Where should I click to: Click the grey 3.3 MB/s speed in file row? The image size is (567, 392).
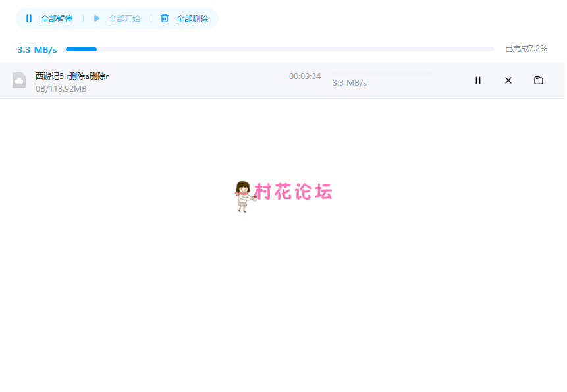pyautogui.click(x=350, y=83)
